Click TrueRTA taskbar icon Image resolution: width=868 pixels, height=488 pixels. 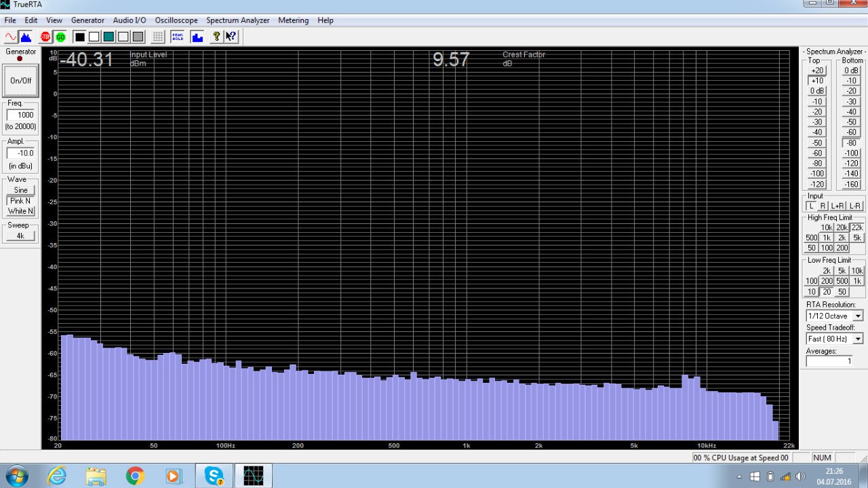[x=254, y=476]
